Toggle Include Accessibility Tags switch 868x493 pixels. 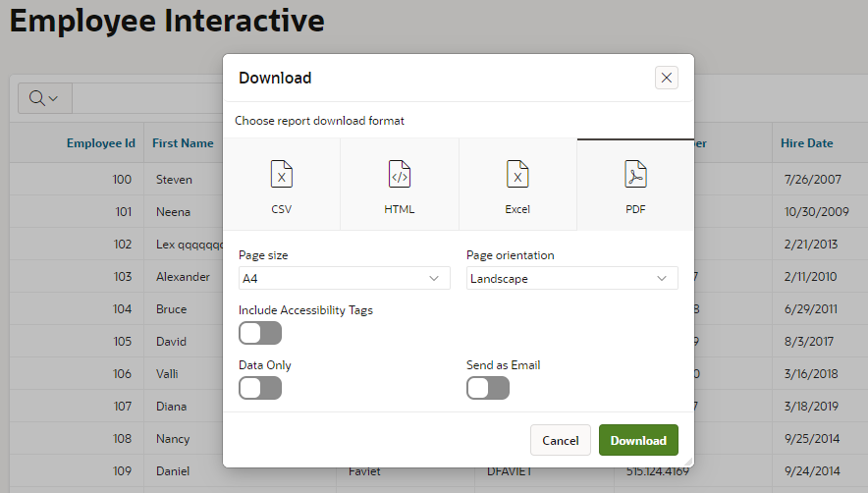pos(260,334)
